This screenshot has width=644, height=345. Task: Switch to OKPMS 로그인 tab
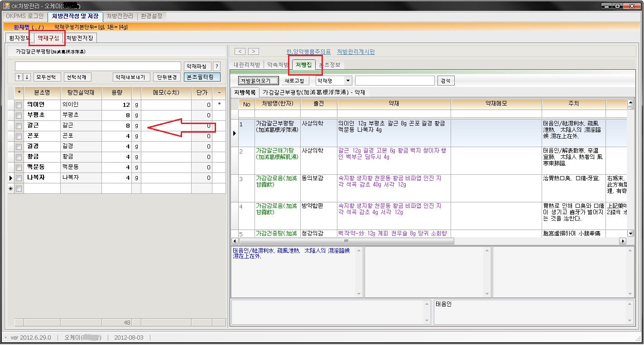point(25,16)
